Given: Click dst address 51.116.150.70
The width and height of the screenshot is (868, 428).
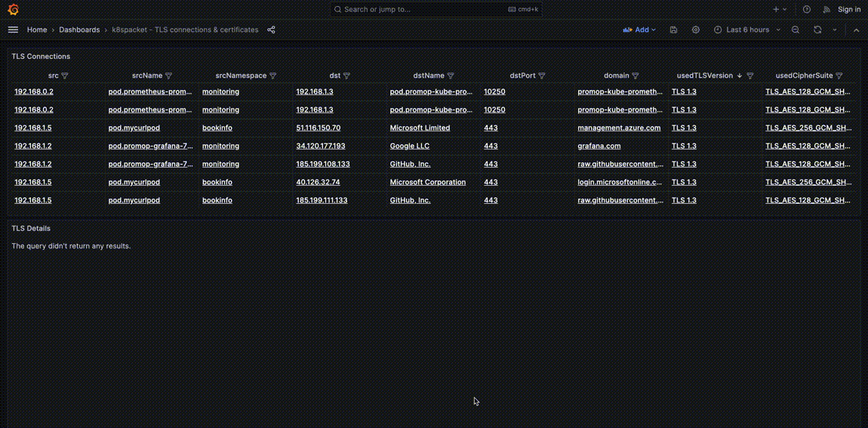Looking at the screenshot, I should click(x=319, y=128).
